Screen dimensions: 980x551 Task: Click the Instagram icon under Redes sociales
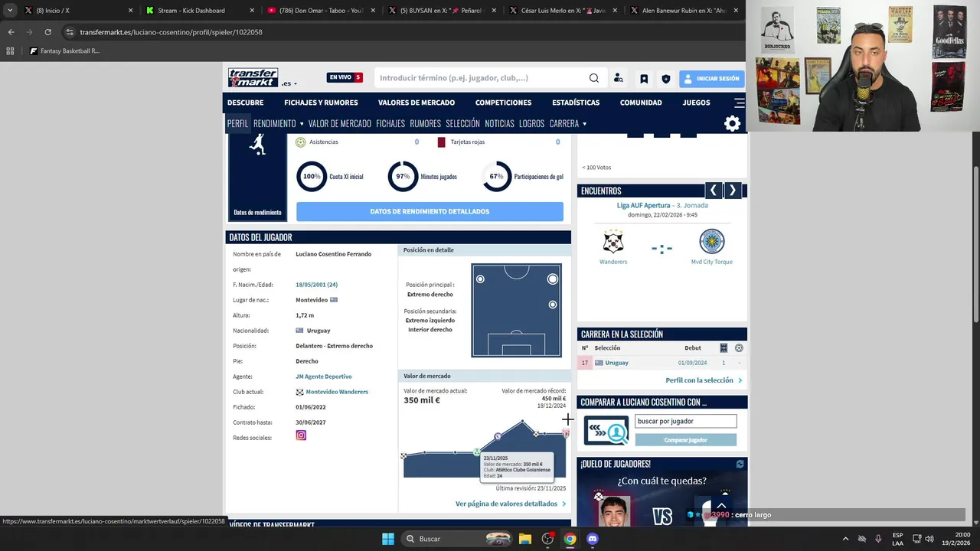coord(301,435)
